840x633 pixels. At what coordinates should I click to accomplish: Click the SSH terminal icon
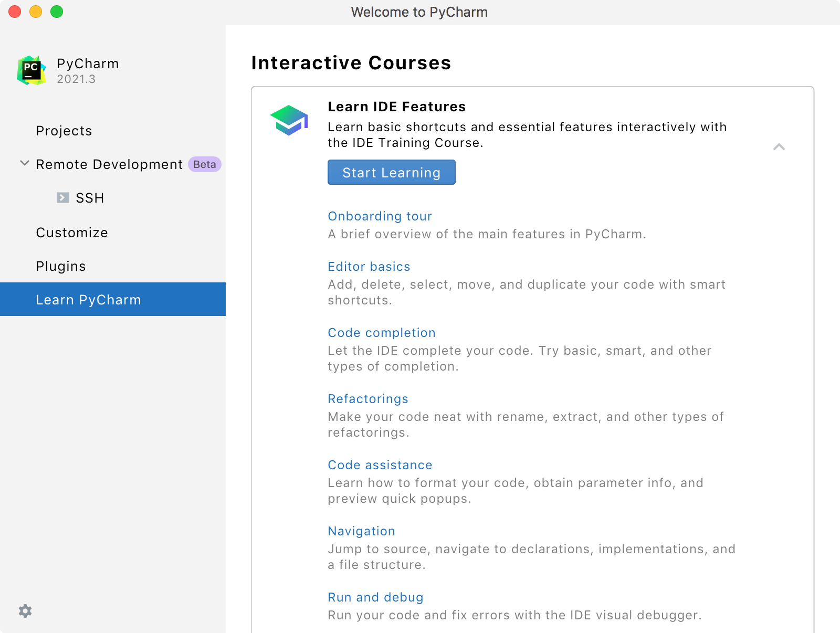[x=63, y=198]
